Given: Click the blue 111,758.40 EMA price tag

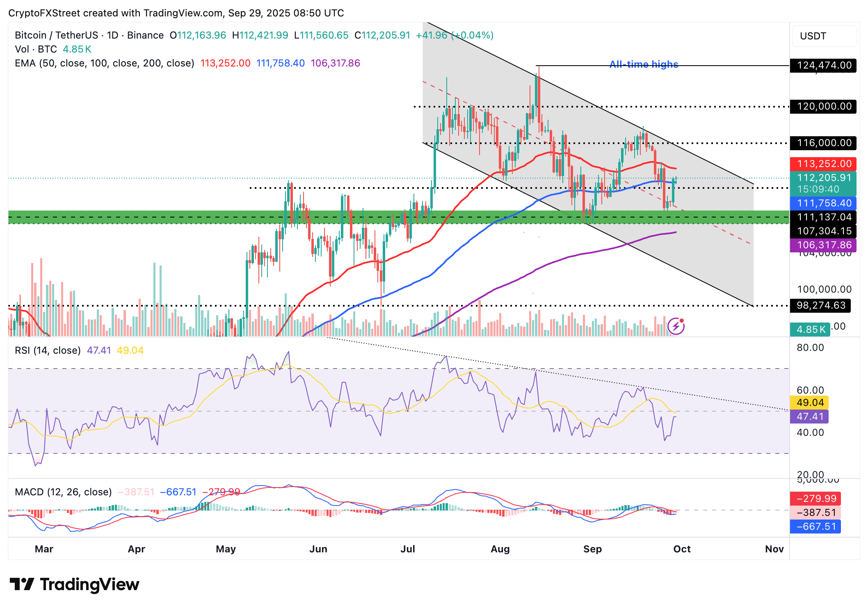Looking at the screenshot, I should click(x=823, y=203).
